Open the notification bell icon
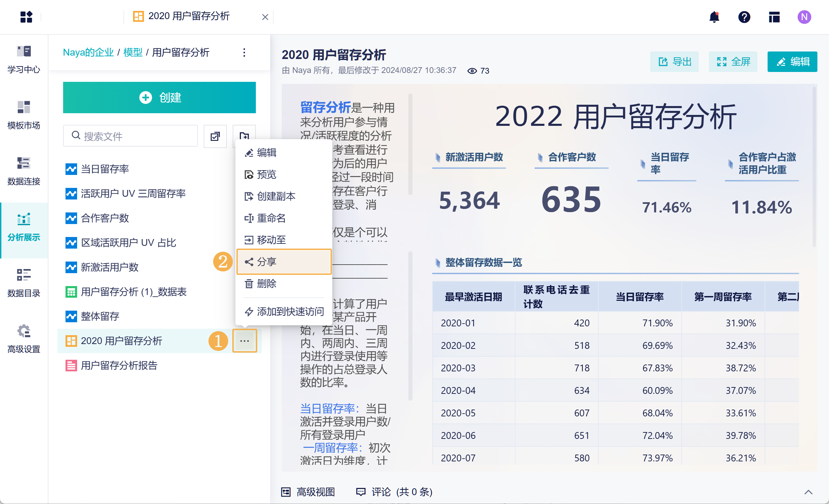The height and width of the screenshot is (504, 829). (714, 17)
